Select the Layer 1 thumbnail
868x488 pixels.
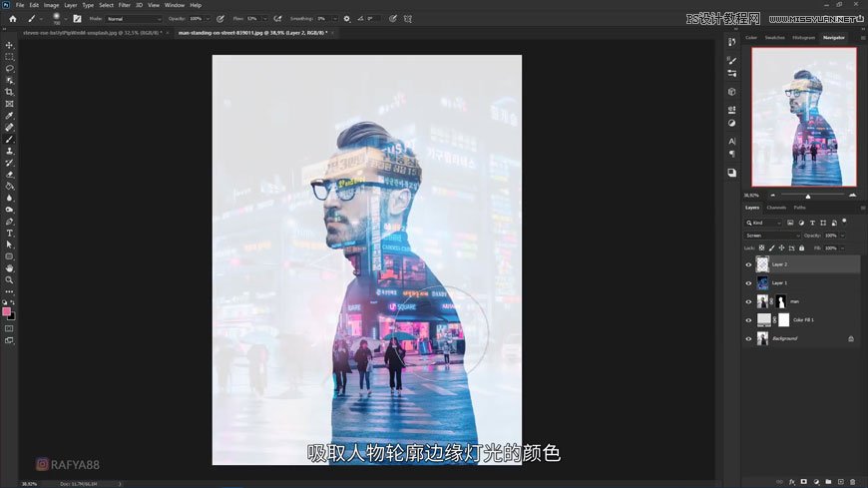coord(762,283)
